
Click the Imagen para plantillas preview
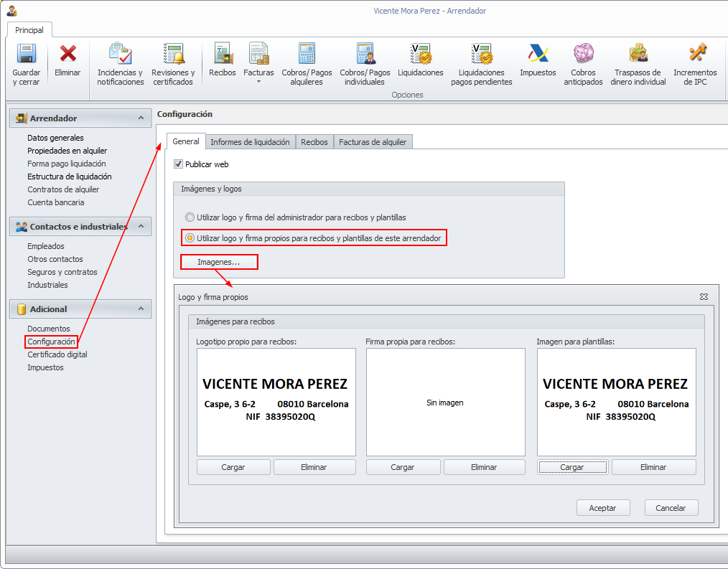(x=617, y=403)
